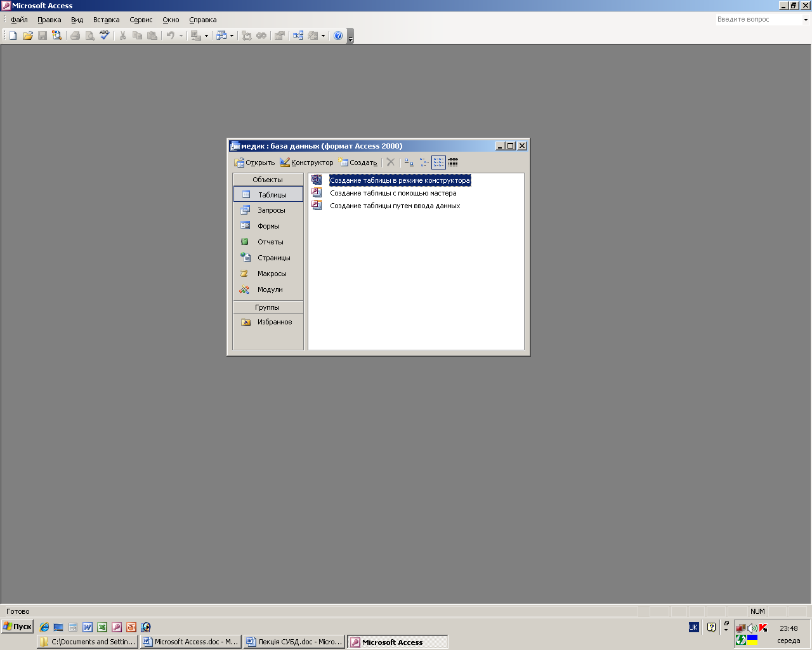This screenshot has height=650, width=812.
Task: Open the Вставка menu
Action: pyautogui.click(x=106, y=20)
